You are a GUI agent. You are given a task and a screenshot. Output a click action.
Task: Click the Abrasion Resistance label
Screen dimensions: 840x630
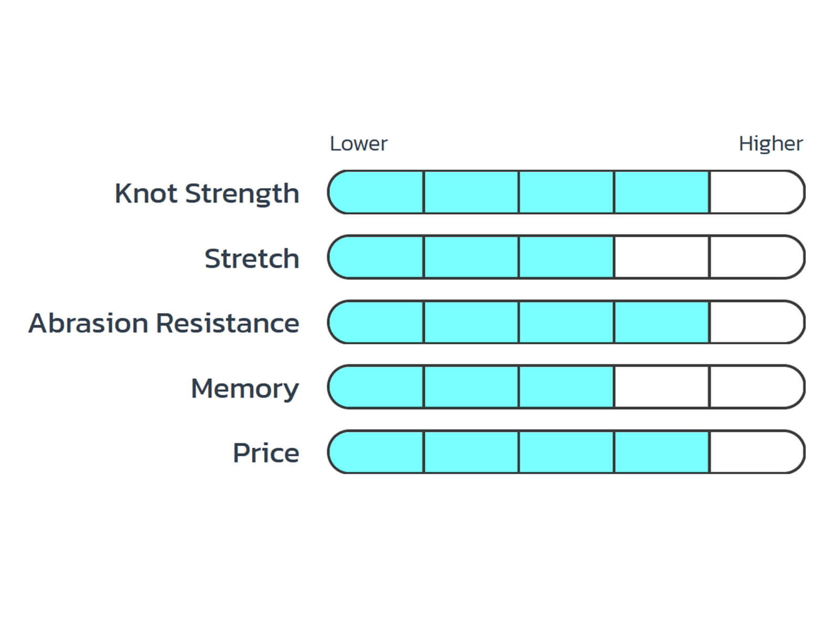click(164, 323)
